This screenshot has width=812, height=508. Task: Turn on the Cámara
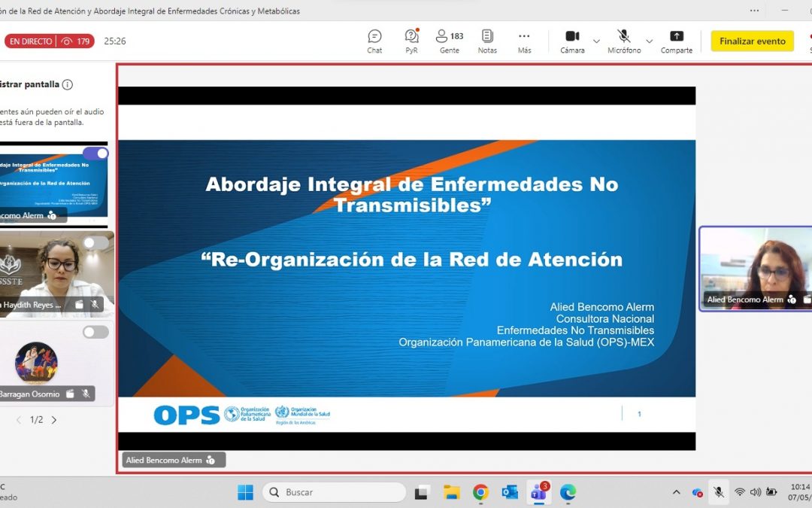tap(572, 41)
